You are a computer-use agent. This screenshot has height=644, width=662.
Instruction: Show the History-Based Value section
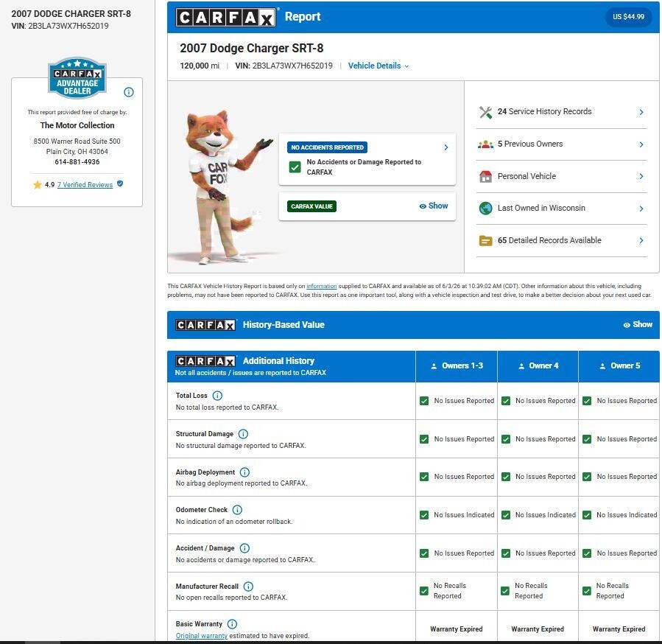638,324
